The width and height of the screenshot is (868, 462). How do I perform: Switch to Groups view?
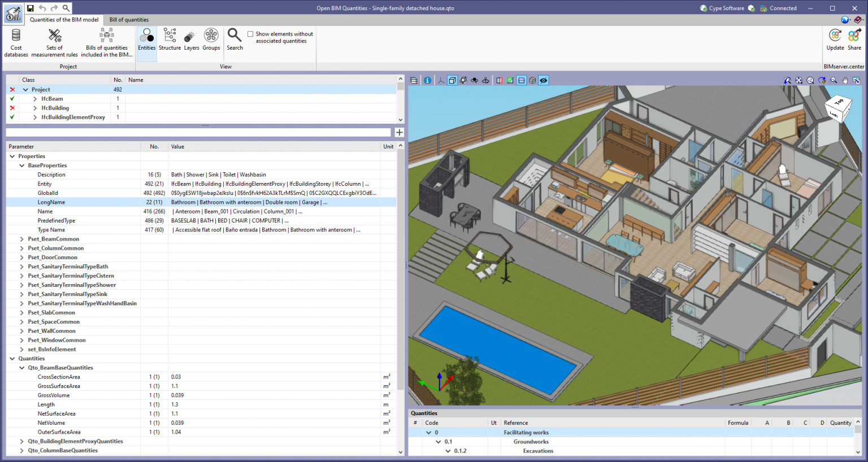click(x=211, y=40)
